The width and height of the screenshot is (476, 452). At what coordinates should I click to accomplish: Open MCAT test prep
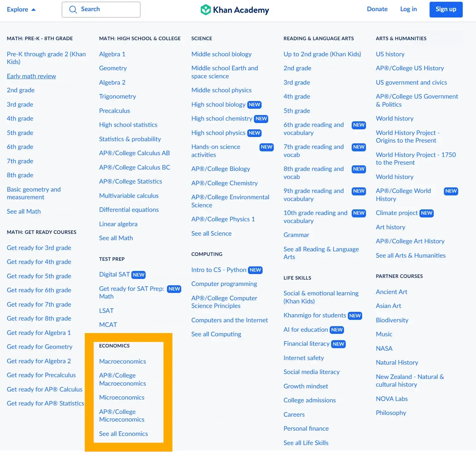pos(108,325)
